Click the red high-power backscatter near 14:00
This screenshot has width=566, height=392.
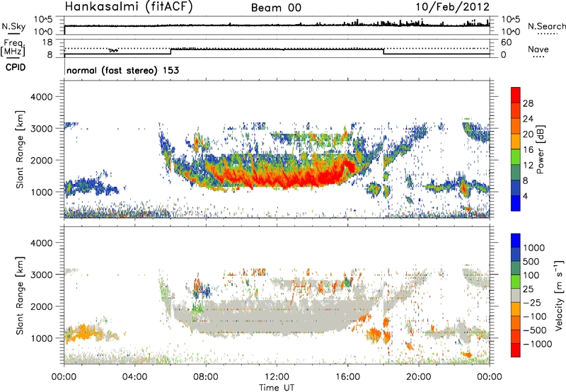click(311, 178)
